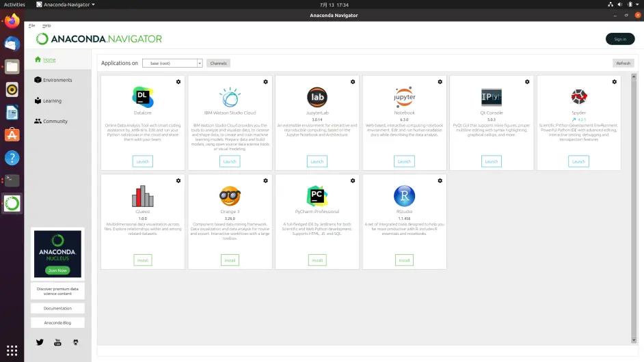
Task: Open the File menu
Action: point(31,25)
